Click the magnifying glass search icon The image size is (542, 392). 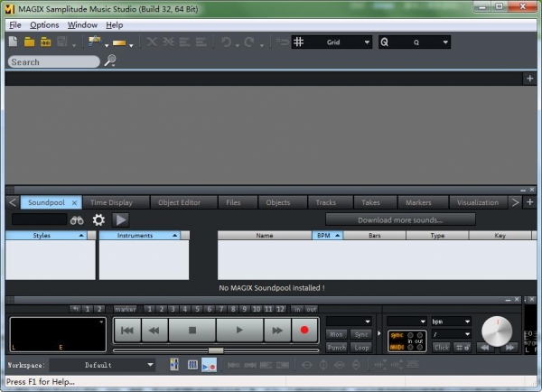110,61
